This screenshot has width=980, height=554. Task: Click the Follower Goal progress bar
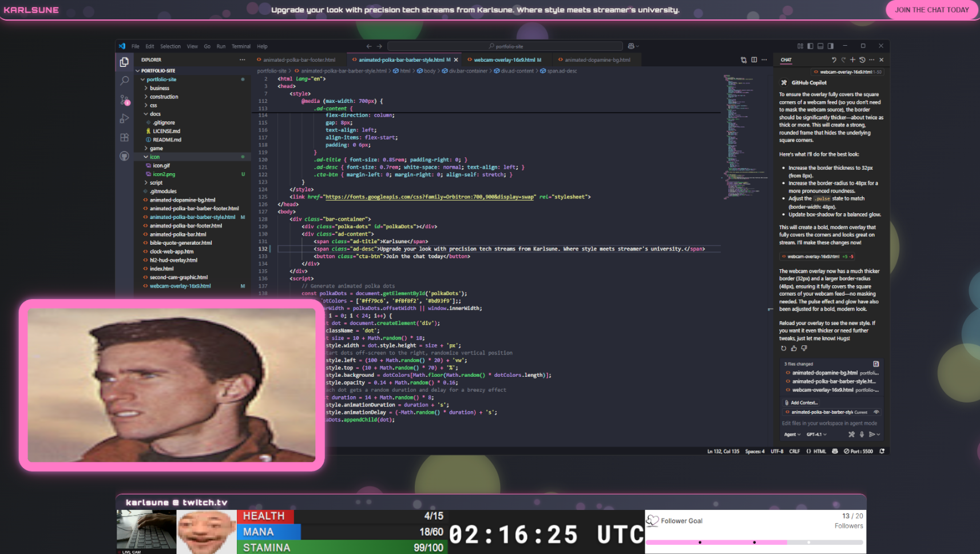[755, 542]
